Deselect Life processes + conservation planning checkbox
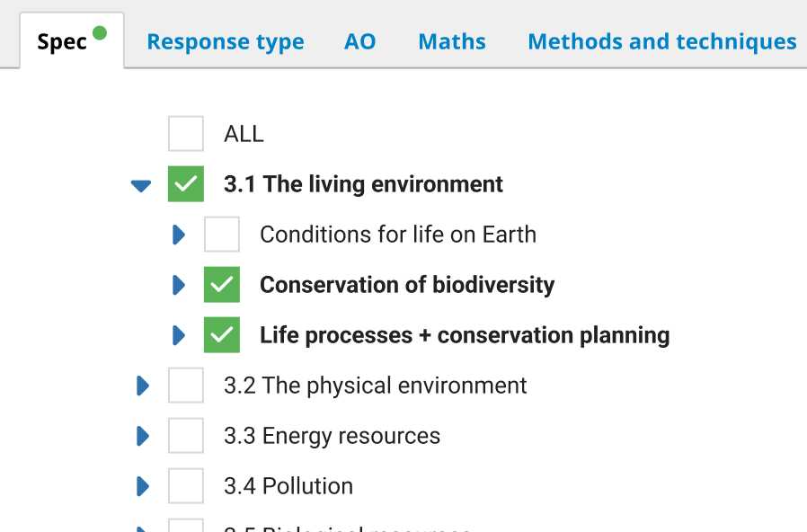Image resolution: width=807 pixels, height=532 pixels. pyautogui.click(x=222, y=335)
